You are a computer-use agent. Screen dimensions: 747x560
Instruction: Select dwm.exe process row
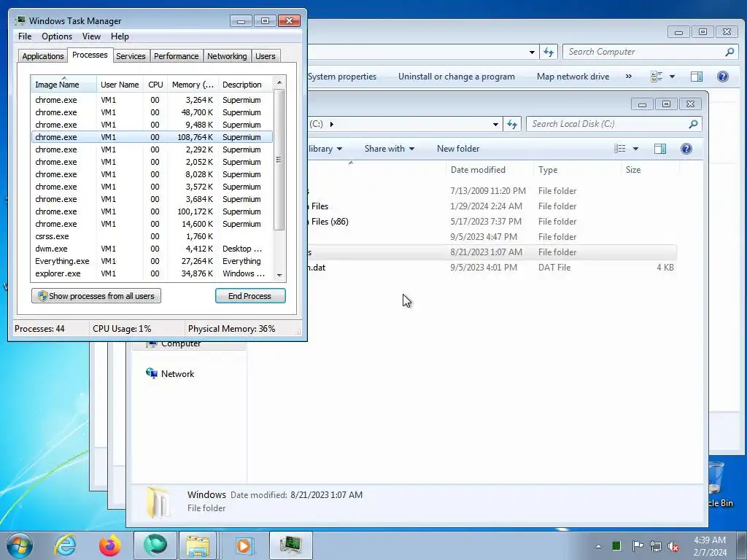[x=152, y=249]
